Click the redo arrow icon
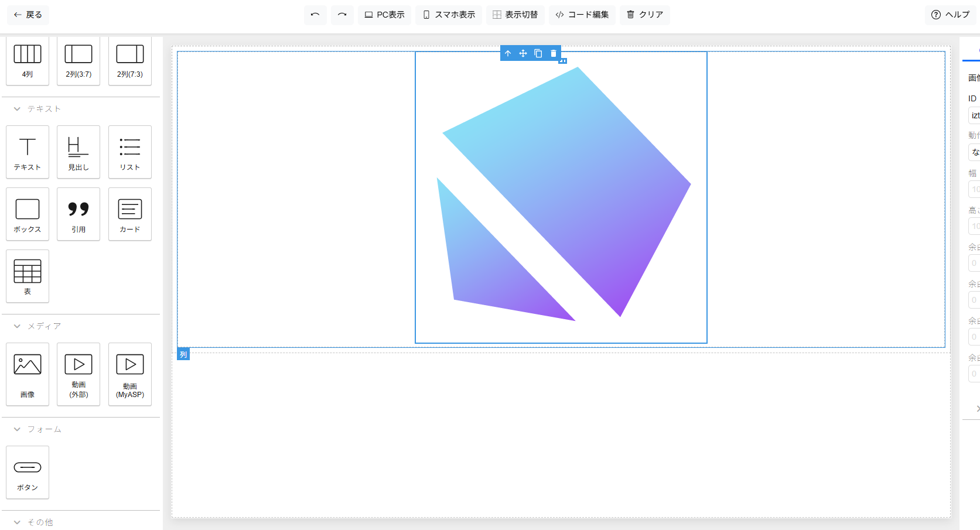 pyautogui.click(x=342, y=15)
